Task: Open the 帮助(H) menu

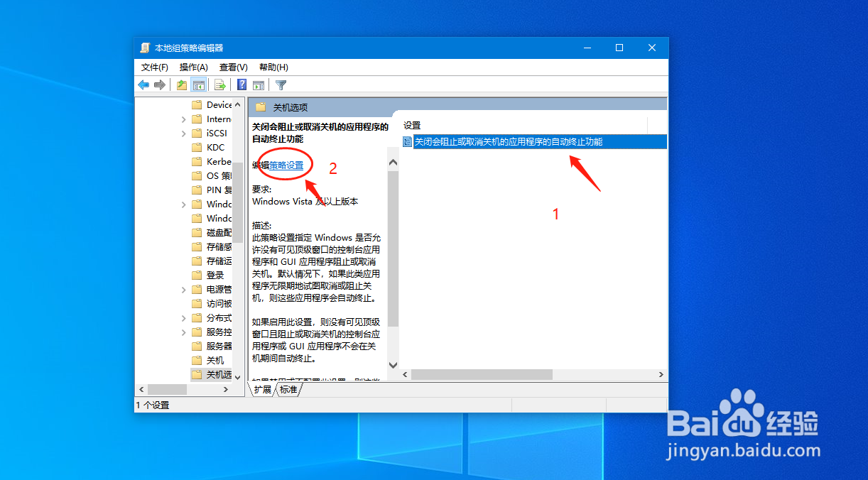Action: coord(273,67)
